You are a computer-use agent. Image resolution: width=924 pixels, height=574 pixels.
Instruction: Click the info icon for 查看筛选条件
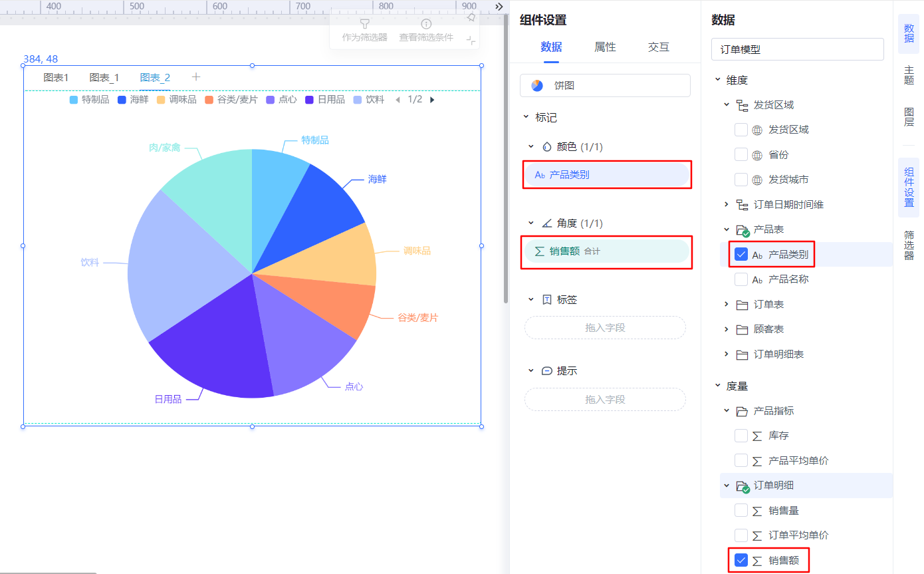tap(426, 24)
